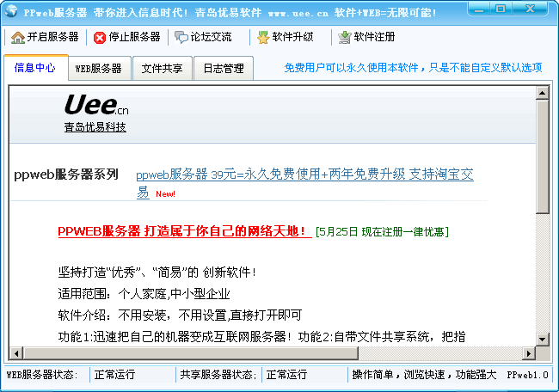Click the software registration basket icon
The width and height of the screenshot is (559, 392).
(345, 37)
